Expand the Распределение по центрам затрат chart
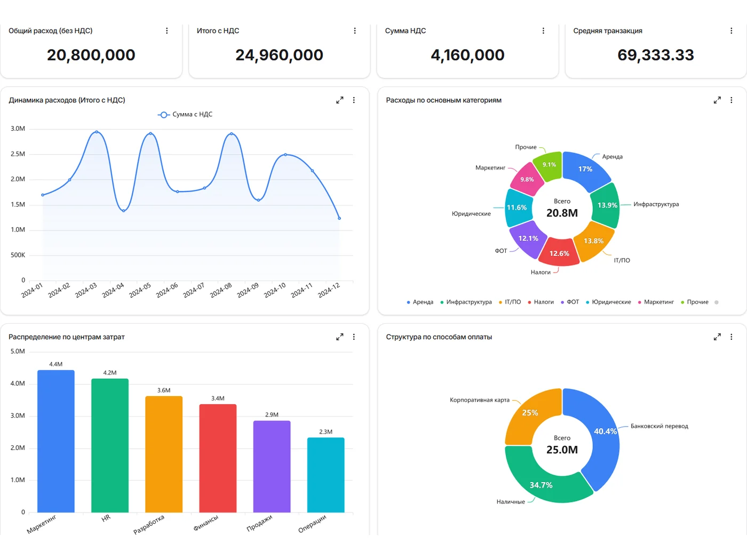 point(340,337)
